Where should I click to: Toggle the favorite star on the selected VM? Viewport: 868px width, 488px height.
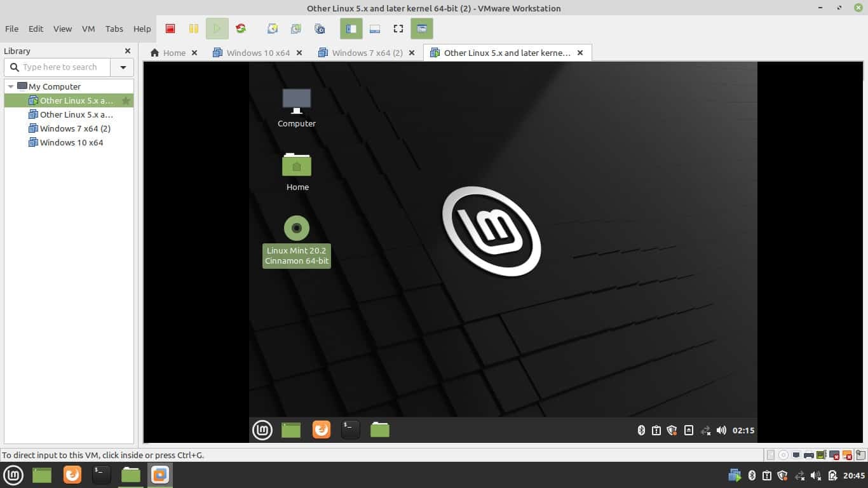(126, 100)
